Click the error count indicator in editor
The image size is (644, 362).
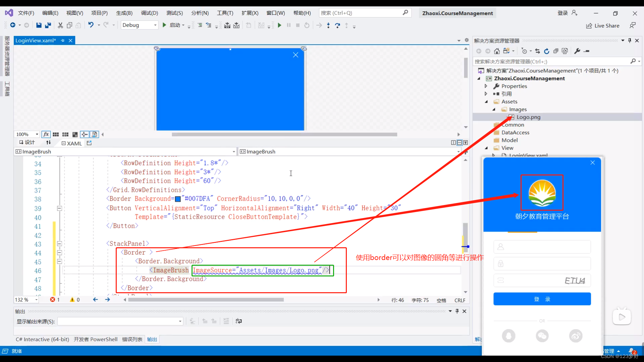coord(55,300)
